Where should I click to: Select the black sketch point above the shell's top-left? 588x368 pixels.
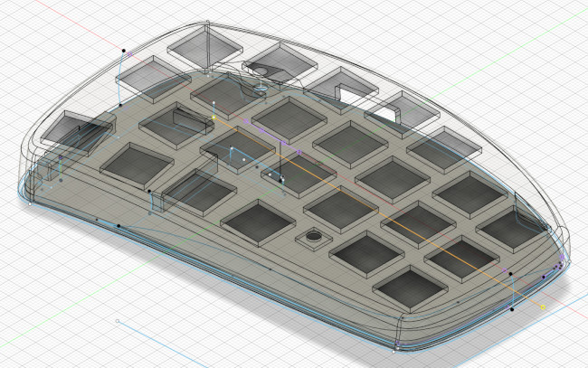(123, 49)
